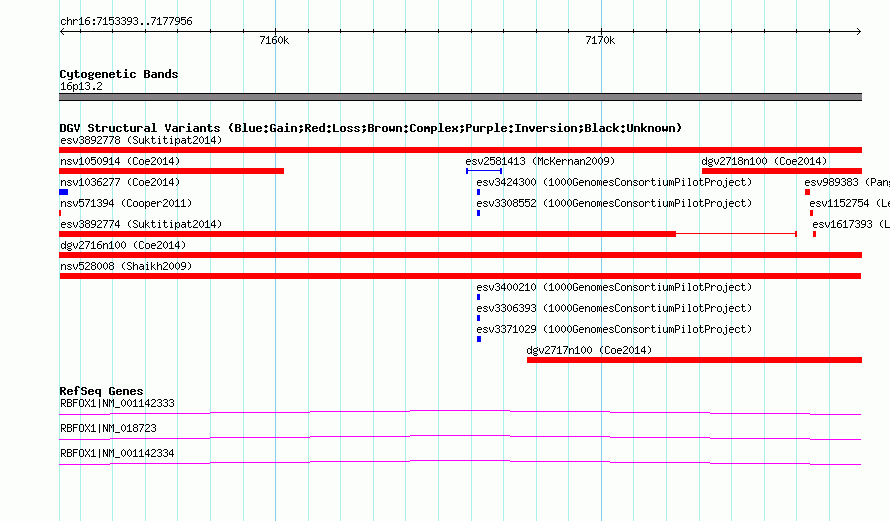The width and height of the screenshot is (890, 521).
Task: Select the magenta line under RBFOX1|NM_018723
Action: click(460, 437)
